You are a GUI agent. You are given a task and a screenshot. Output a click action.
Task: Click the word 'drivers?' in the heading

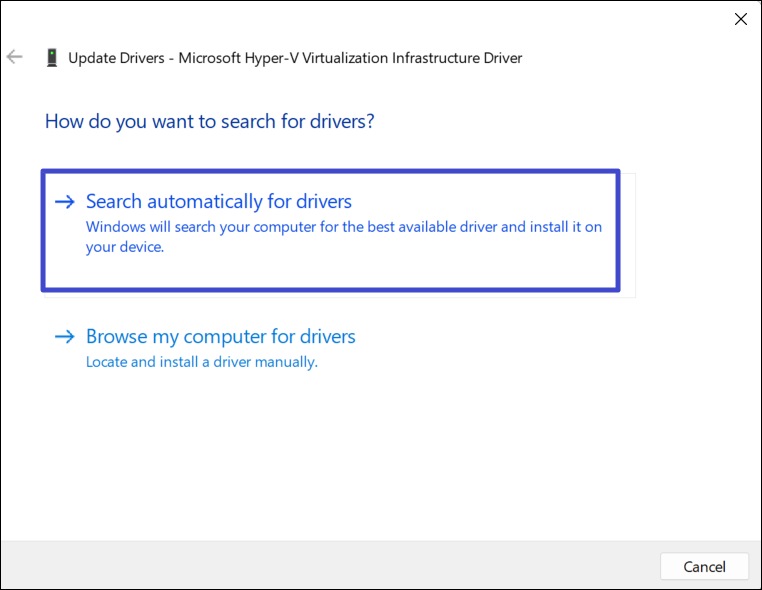click(342, 122)
